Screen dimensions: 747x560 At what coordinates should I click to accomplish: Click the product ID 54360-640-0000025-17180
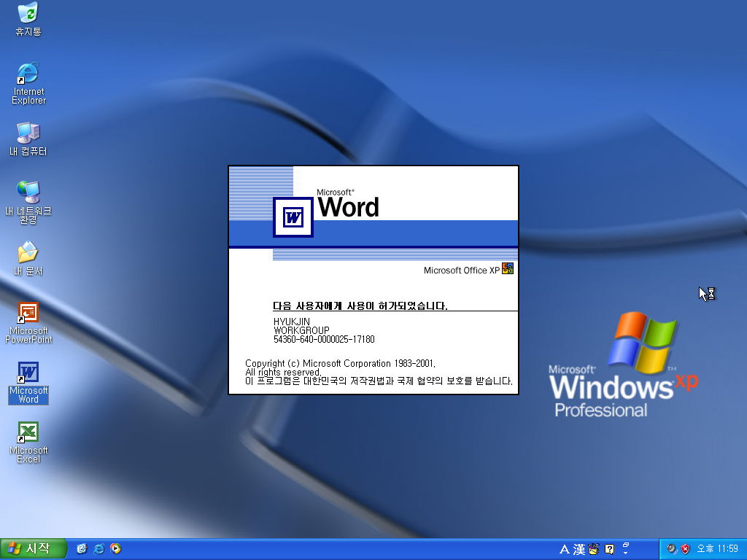click(324, 339)
